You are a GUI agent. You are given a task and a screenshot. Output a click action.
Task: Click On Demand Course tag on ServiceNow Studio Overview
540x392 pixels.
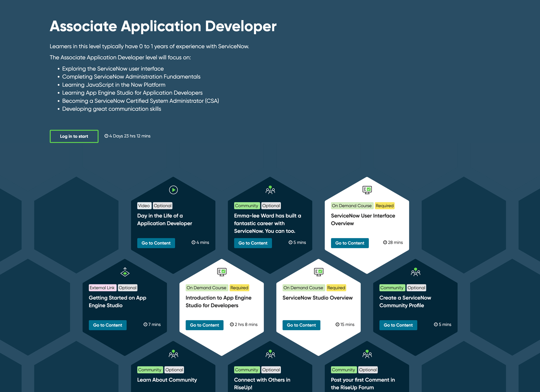click(x=303, y=288)
